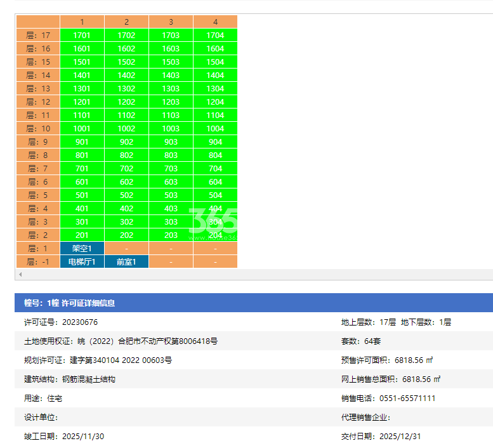Click unit 604 on floor 6
The width and height of the screenshot is (493, 448).
(215, 181)
